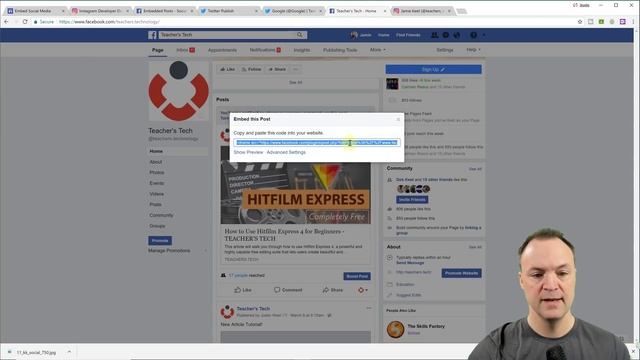This screenshot has width=640, height=360.
Task: Click the browser back arrow
Action: coord(6,22)
